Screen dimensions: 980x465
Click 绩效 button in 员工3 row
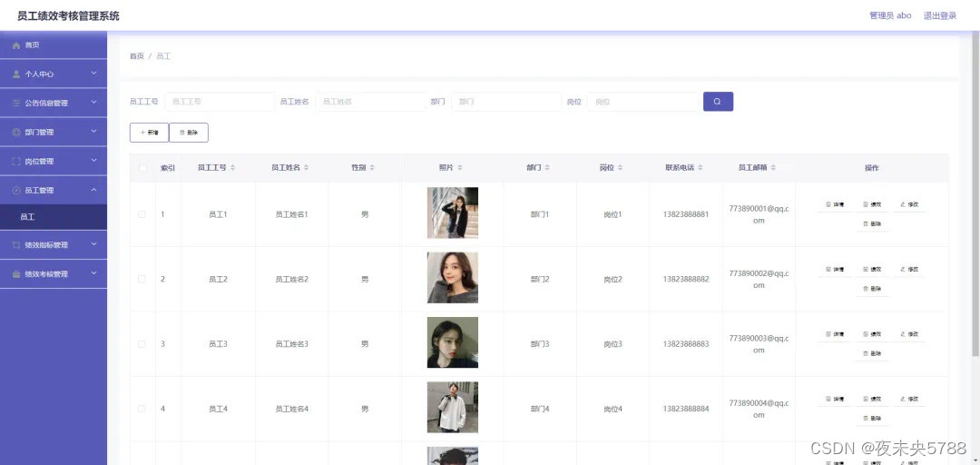tap(872, 334)
